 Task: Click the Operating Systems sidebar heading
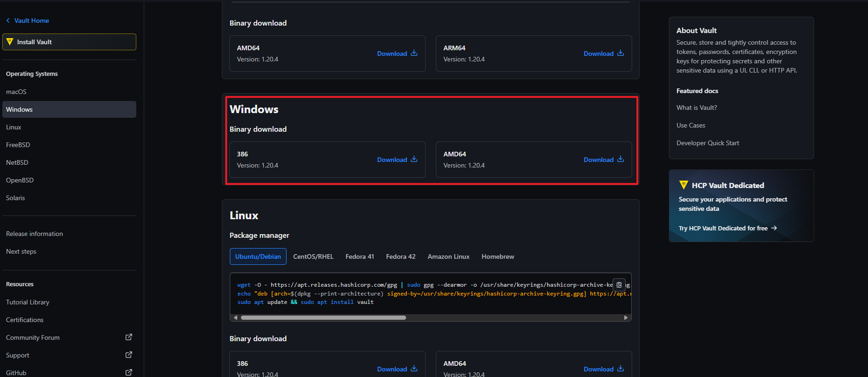coord(32,74)
